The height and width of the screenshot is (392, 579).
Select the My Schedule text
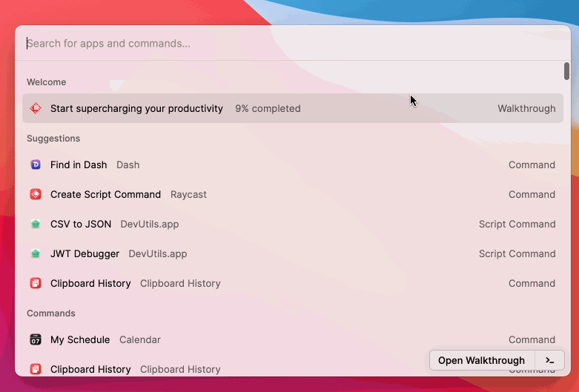click(80, 339)
